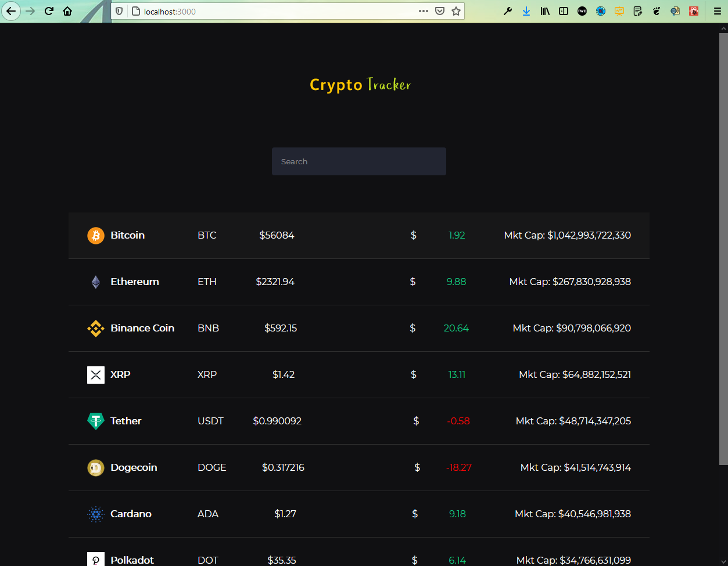Open the Library bookshelf icon
The height and width of the screenshot is (566, 728).
point(545,11)
